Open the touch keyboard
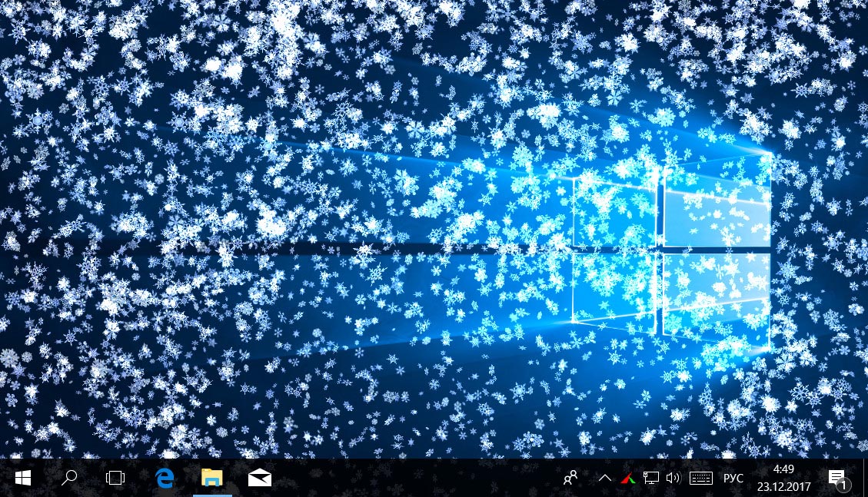 click(701, 478)
